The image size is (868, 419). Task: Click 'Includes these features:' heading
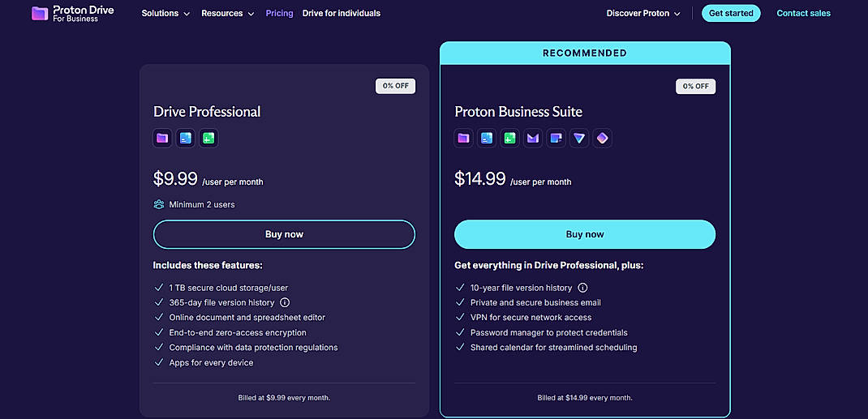(208, 265)
